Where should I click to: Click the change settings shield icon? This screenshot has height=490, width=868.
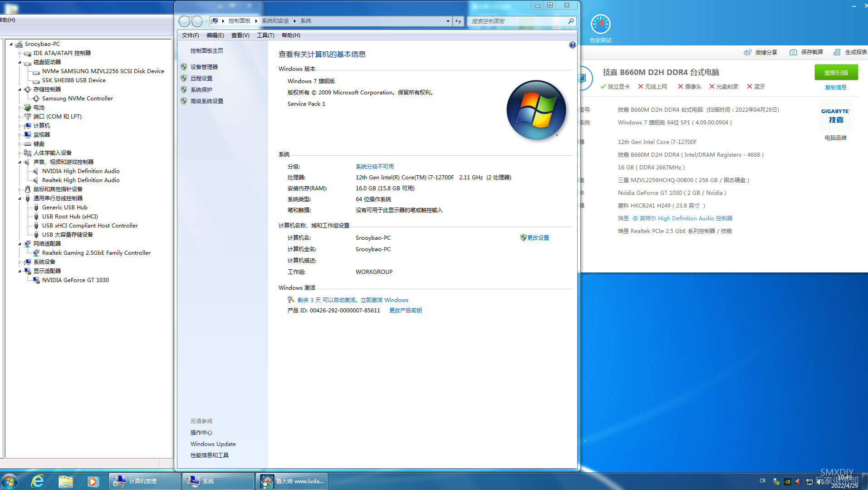(x=523, y=238)
